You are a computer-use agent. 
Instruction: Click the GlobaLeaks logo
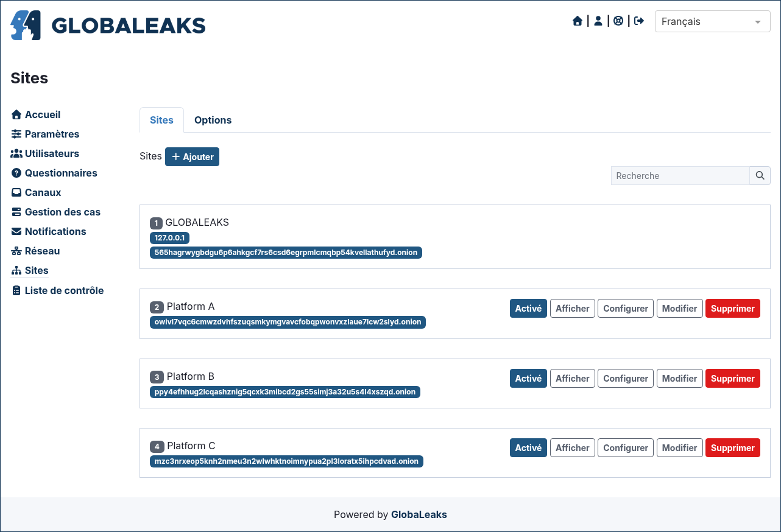108,25
